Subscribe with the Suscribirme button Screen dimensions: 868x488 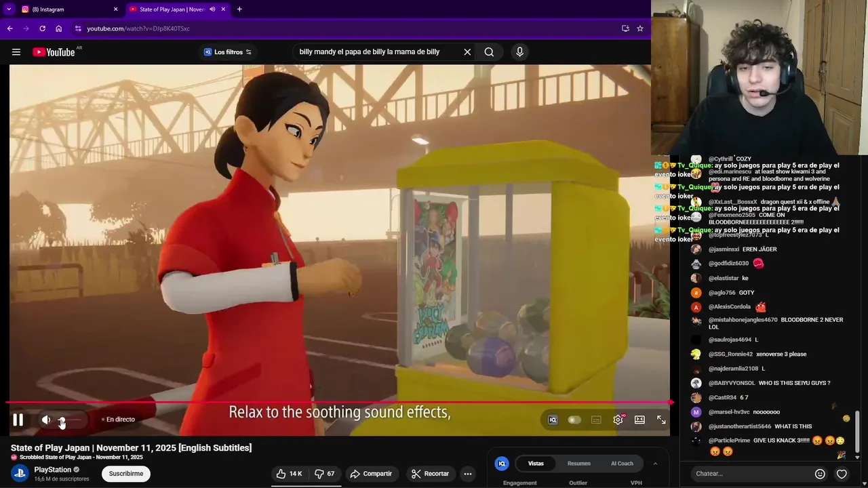pyautogui.click(x=126, y=474)
